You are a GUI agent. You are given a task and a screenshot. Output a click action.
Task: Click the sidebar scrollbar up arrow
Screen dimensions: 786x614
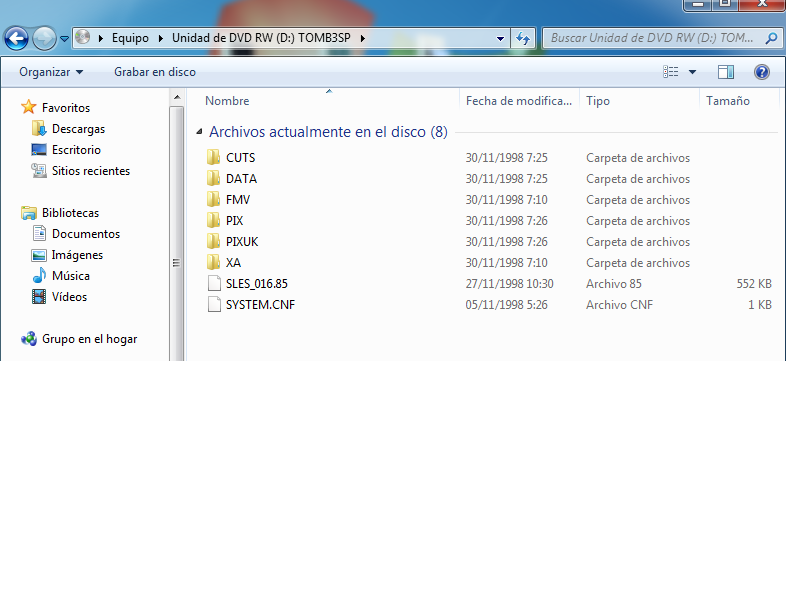pos(176,97)
